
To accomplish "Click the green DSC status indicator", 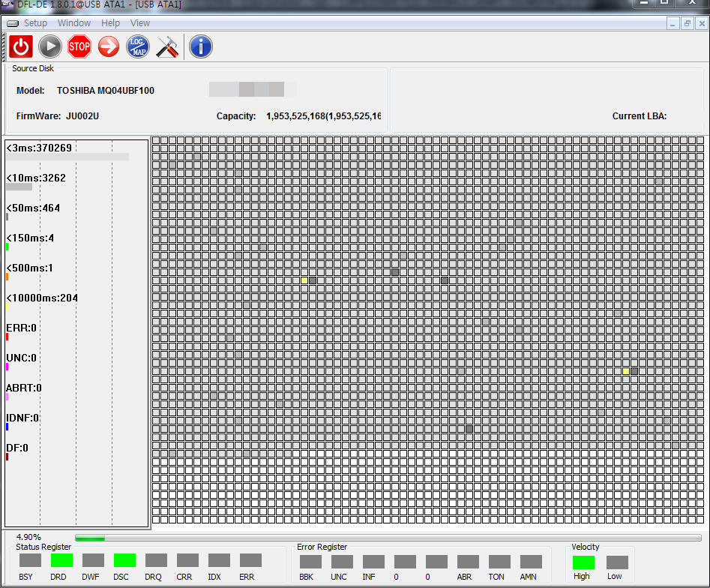I will (124, 560).
